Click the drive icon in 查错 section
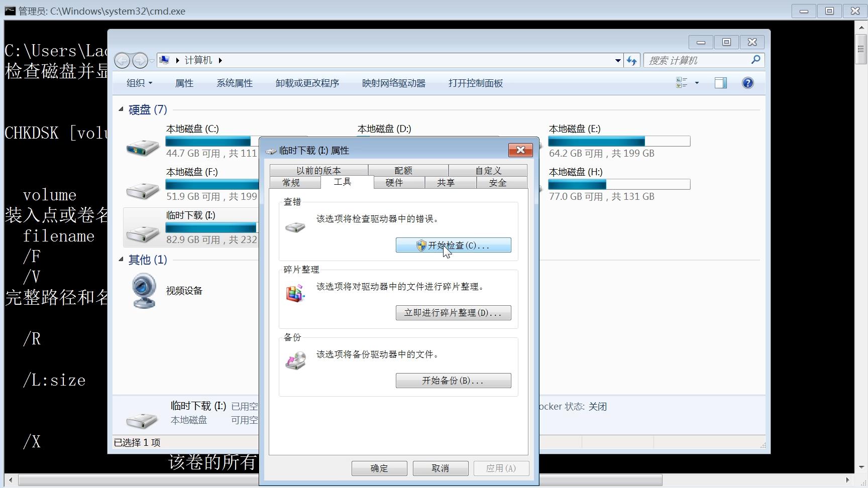This screenshot has height=488, width=868. [x=295, y=227]
